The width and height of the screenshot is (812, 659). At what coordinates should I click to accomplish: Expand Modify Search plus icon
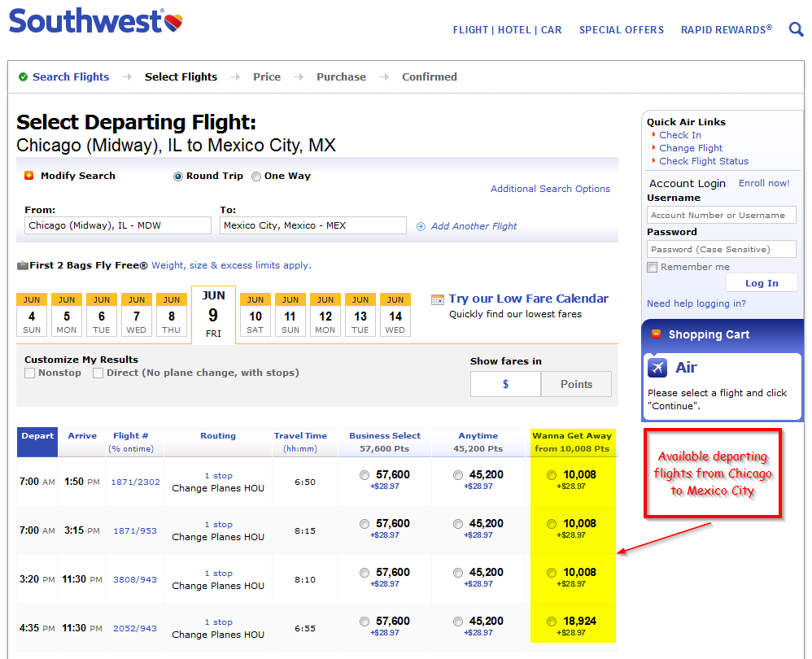(x=29, y=176)
